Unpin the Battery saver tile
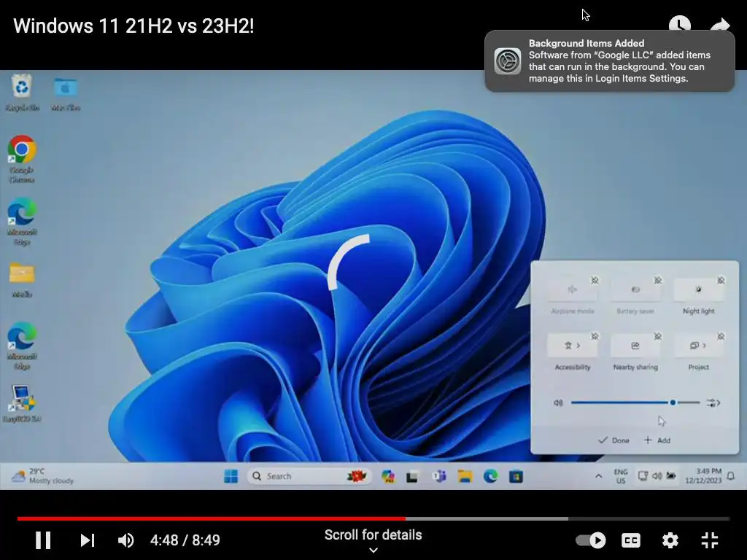 (x=658, y=280)
